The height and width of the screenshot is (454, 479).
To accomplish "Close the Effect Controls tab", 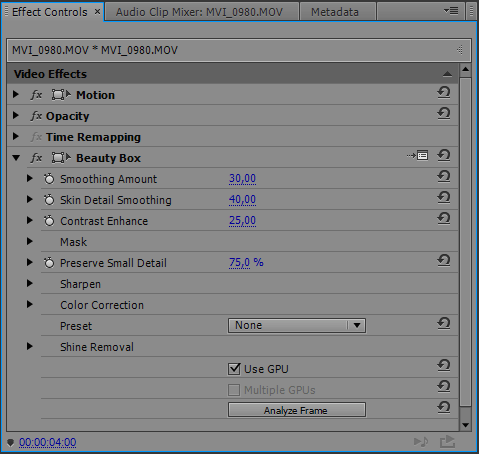I will [x=97, y=12].
